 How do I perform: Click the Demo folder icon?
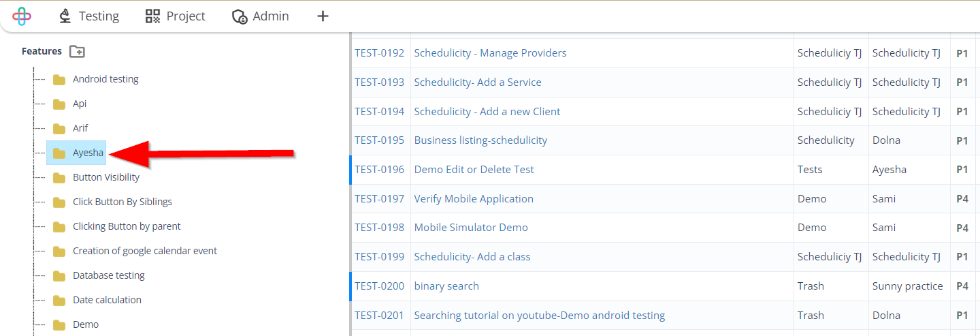coord(59,325)
